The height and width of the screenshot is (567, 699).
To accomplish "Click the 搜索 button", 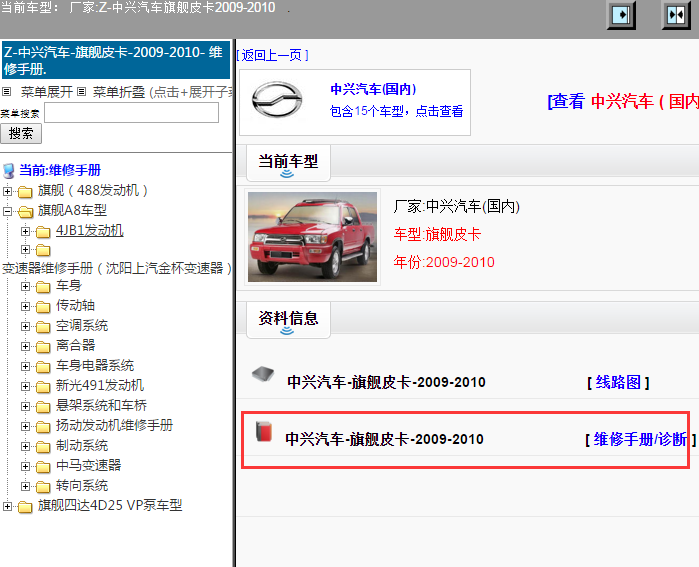I will point(21,133).
